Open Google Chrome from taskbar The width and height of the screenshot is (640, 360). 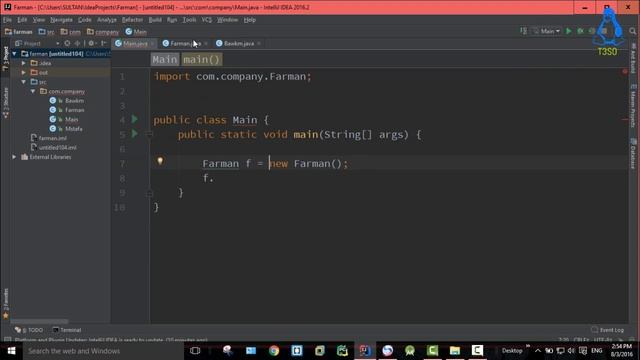(274, 351)
